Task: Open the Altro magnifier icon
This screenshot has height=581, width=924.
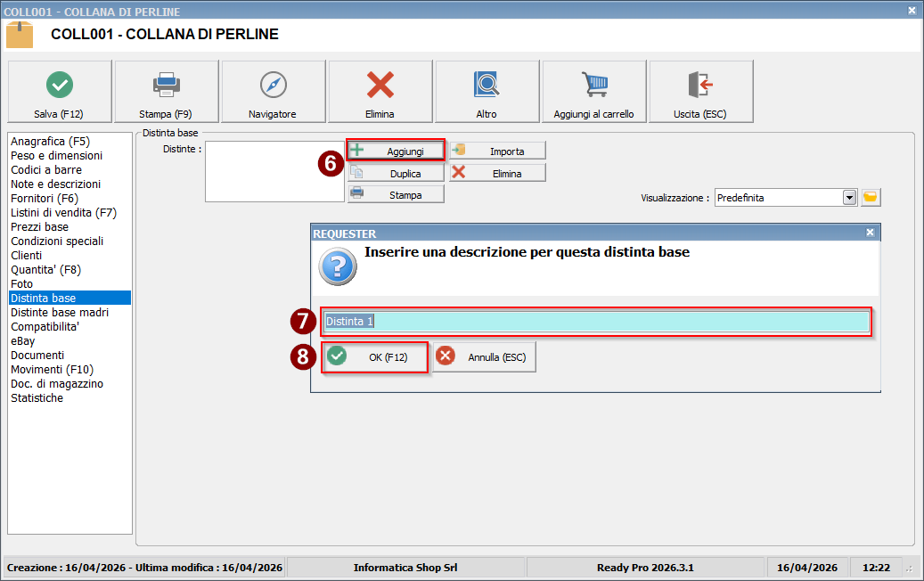Action: (x=487, y=85)
